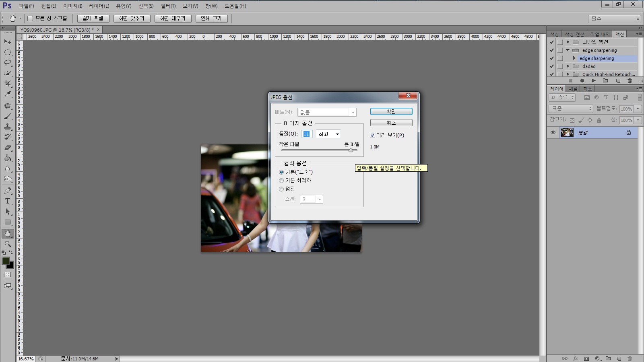Select the Elliptical Marquee tool
The height and width of the screenshot is (362, 644).
tap(8, 52)
